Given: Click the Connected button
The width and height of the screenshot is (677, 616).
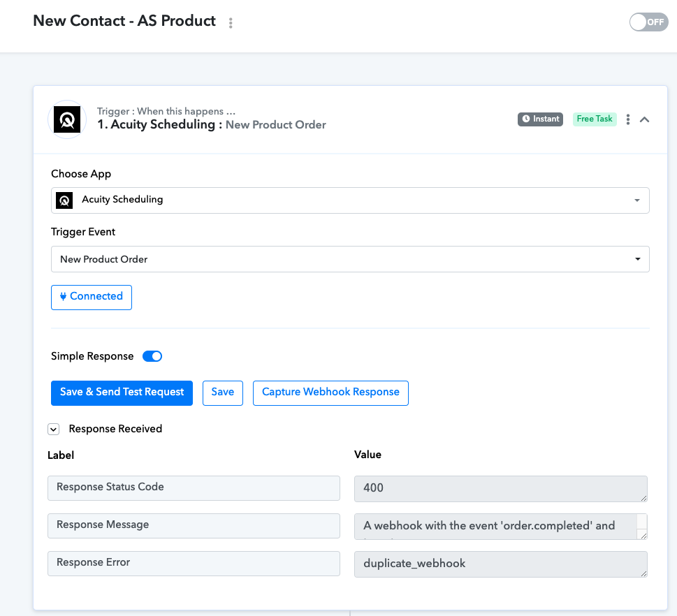Looking at the screenshot, I should (92, 298).
